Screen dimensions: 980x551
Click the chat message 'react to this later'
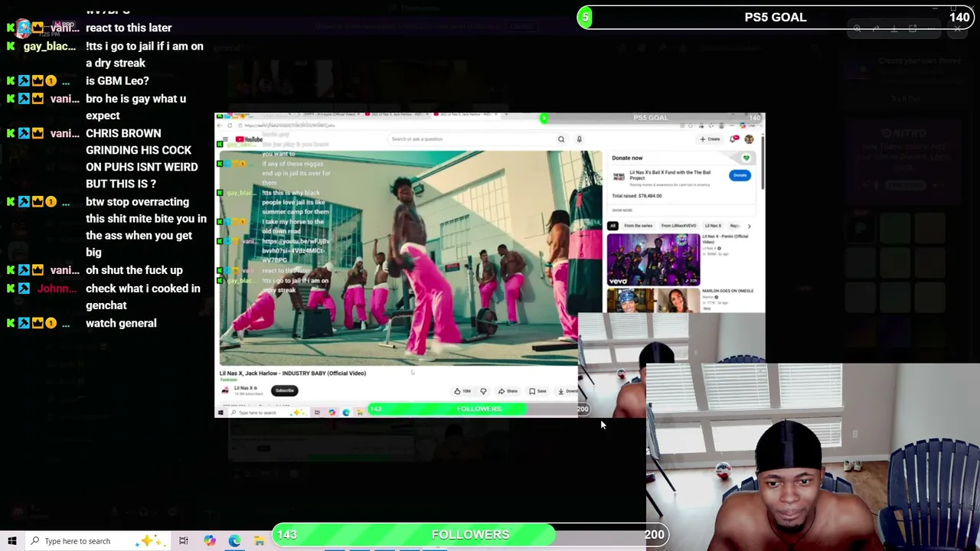[129, 28]
